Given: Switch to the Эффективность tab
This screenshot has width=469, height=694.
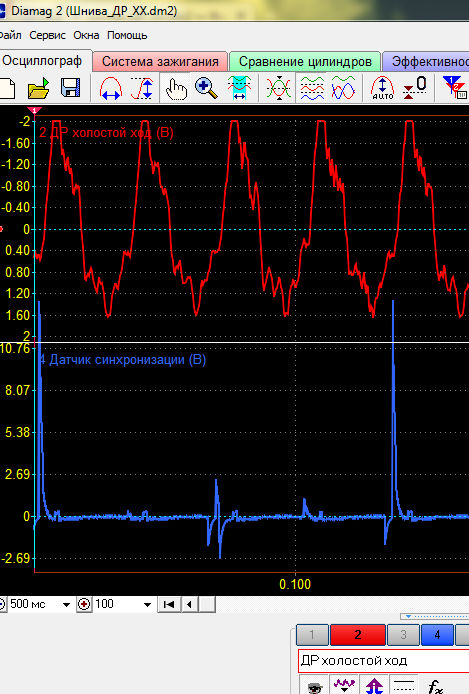Looking at the screenshot, I should point(426,62).
